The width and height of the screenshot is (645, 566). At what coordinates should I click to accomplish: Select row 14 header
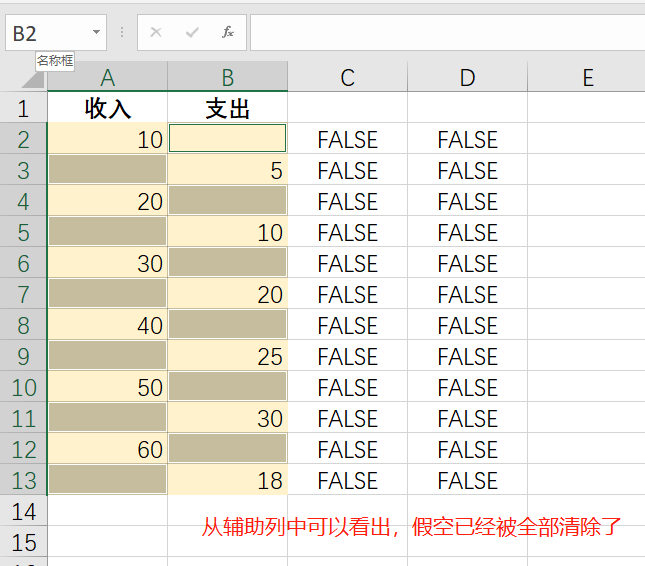[23, 511]
